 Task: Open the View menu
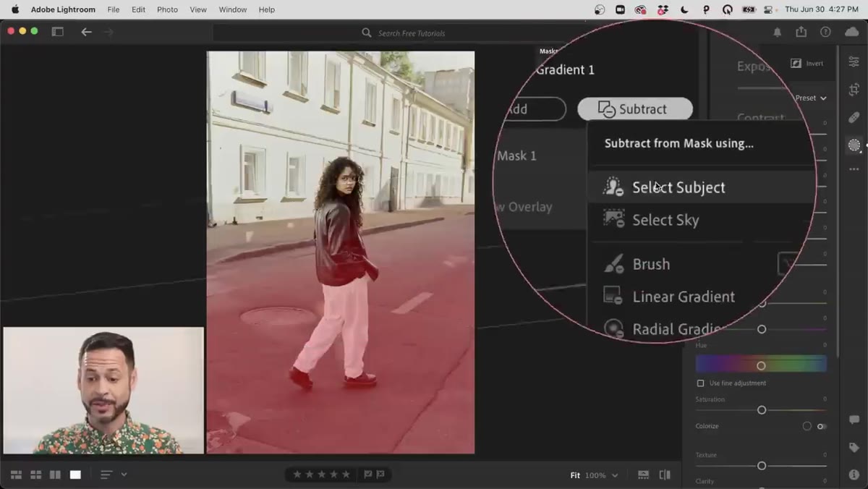coord(198,9)
